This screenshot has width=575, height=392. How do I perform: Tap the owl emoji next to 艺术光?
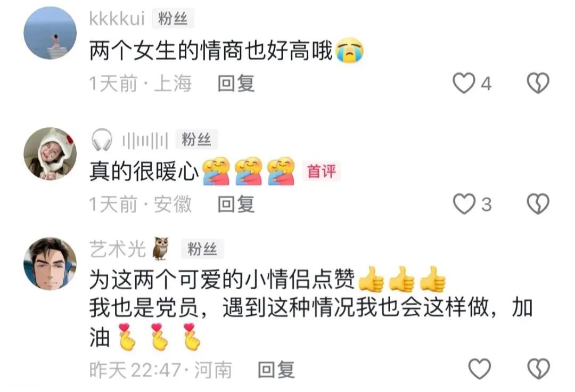(x=161, y=249)
